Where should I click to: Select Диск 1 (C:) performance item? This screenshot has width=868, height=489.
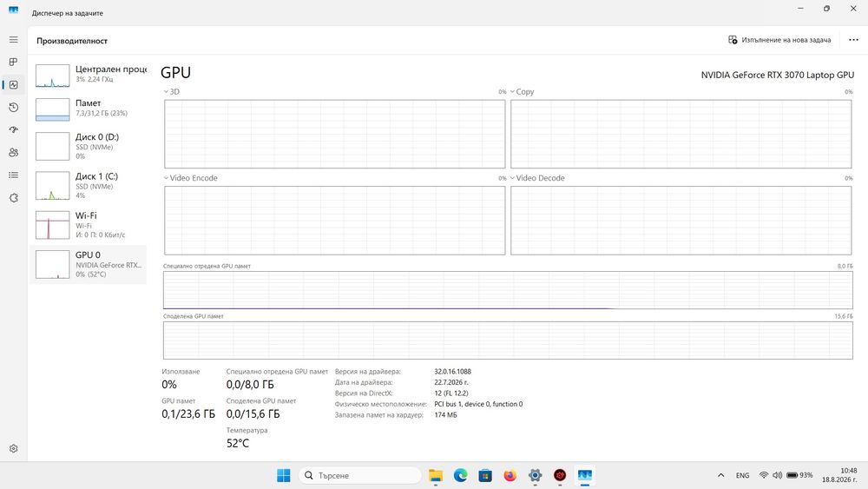89,186
